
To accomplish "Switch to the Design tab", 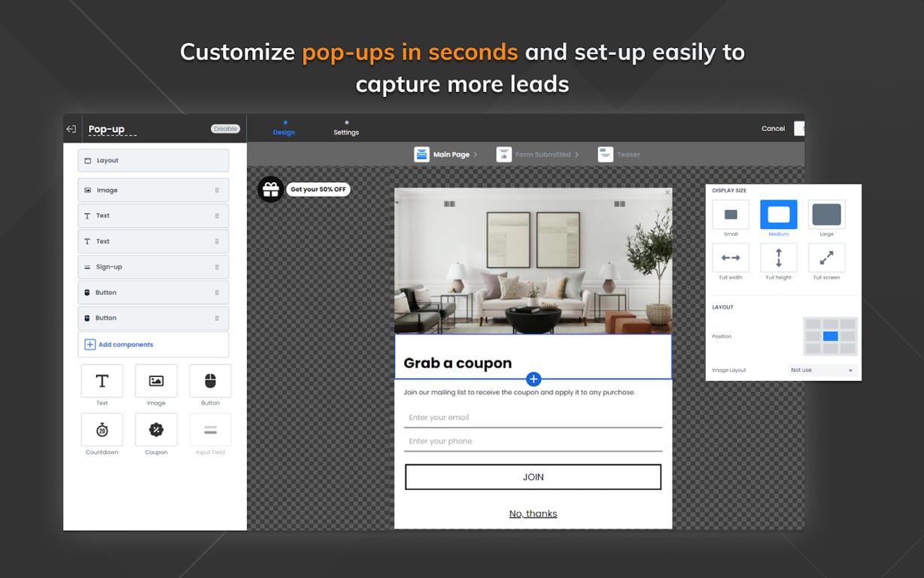I will tap(284, 128).
